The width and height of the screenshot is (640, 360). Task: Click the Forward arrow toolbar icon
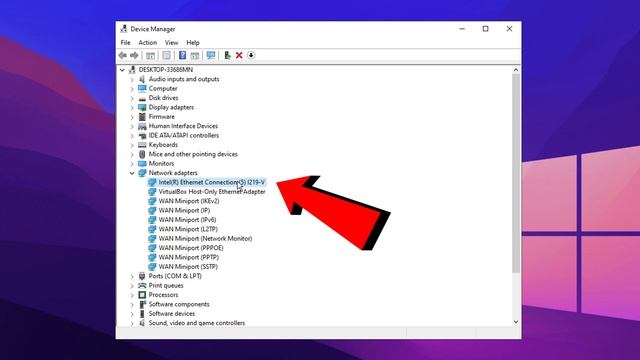[x=134, y=55]
